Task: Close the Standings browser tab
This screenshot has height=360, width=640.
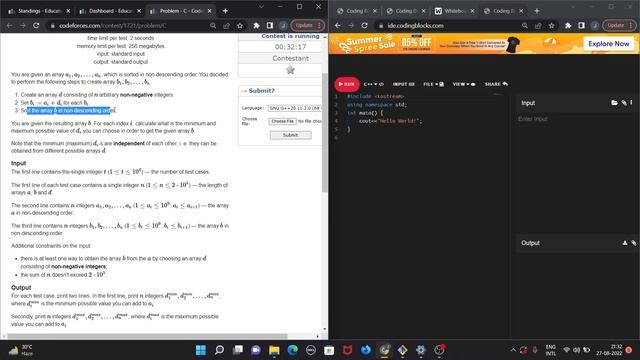Action: coord(68,11)
